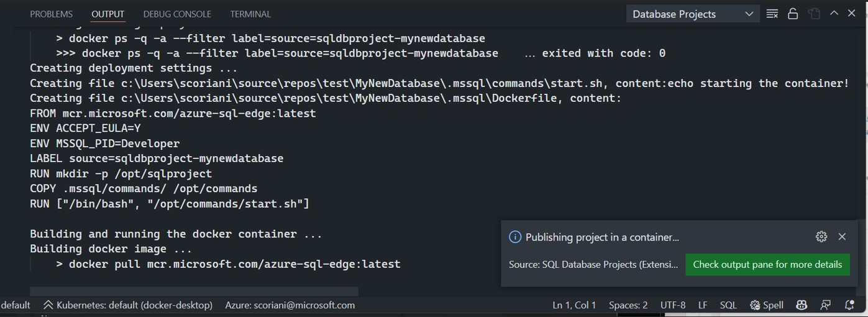Click the Kubernetes docker-desktop context item
The height and width of the screenshot is (317, 868).
[128, 305]
